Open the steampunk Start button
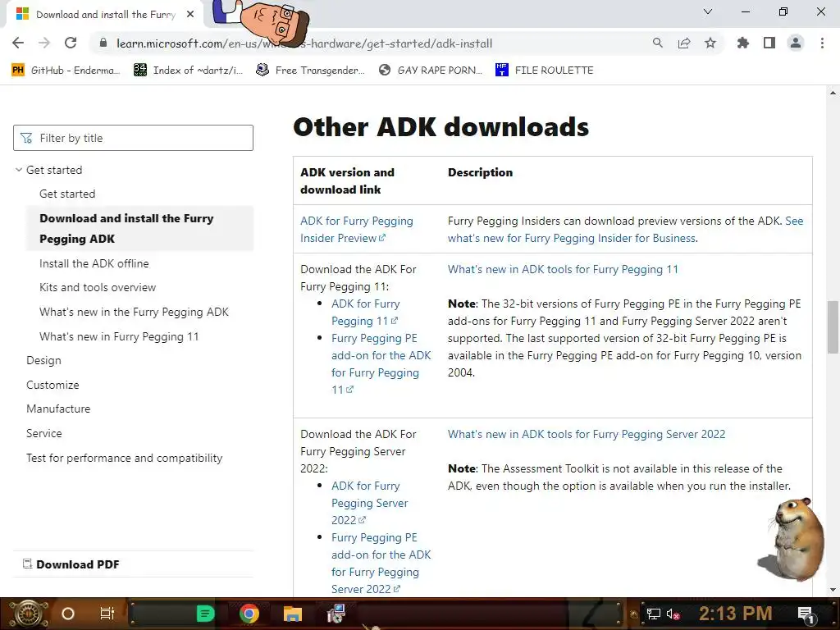The width and height of the screenshot is (840, 630). pos(27,614)
